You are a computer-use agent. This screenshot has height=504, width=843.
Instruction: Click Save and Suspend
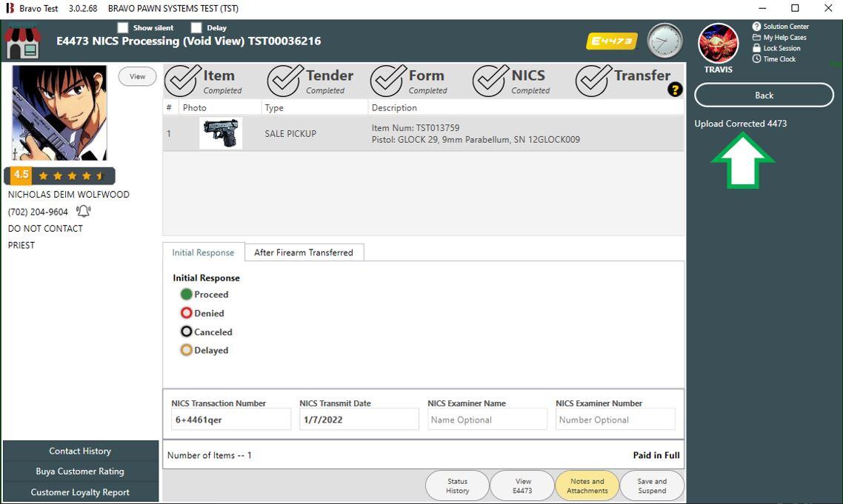point(652,485)
